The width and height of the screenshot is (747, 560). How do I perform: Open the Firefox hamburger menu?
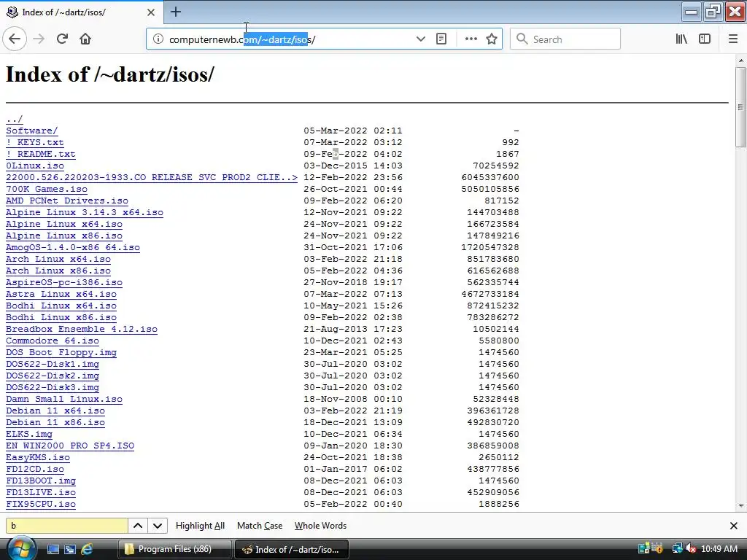tap(733, 39)
